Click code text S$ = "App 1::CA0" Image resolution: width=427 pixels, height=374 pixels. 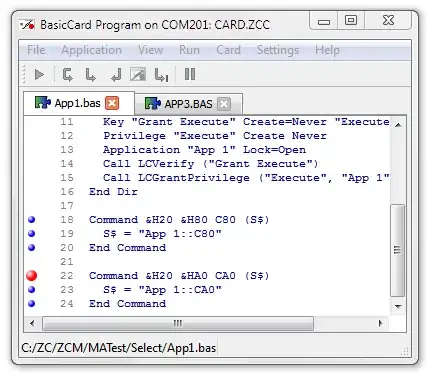[x=162, y=290]
